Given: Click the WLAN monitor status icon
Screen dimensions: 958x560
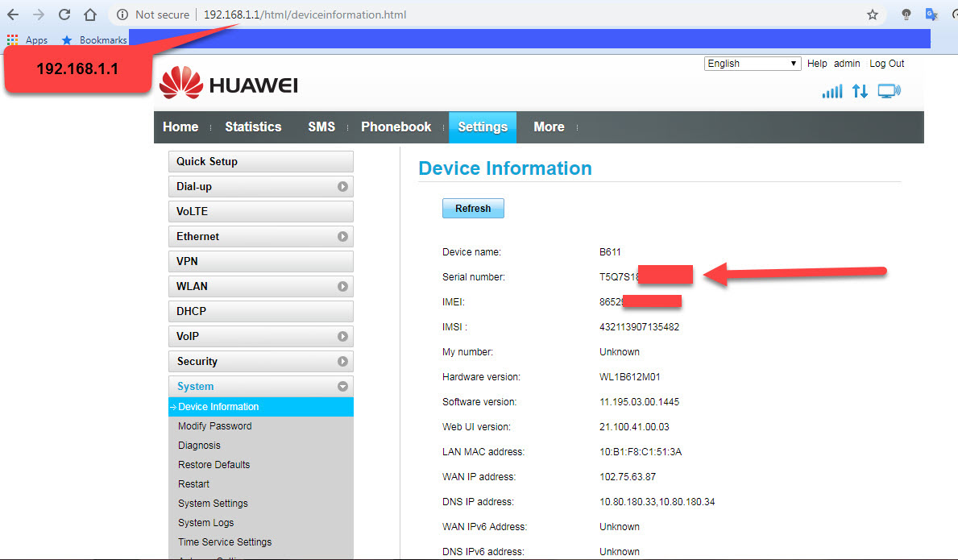Looking at the screenshot, I should (890, 91).
